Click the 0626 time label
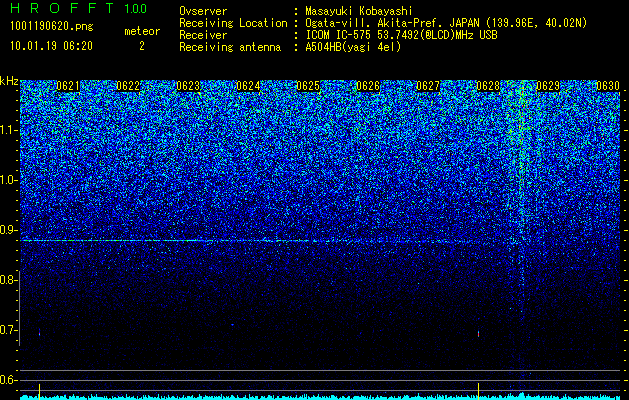 tap(368, 86)
